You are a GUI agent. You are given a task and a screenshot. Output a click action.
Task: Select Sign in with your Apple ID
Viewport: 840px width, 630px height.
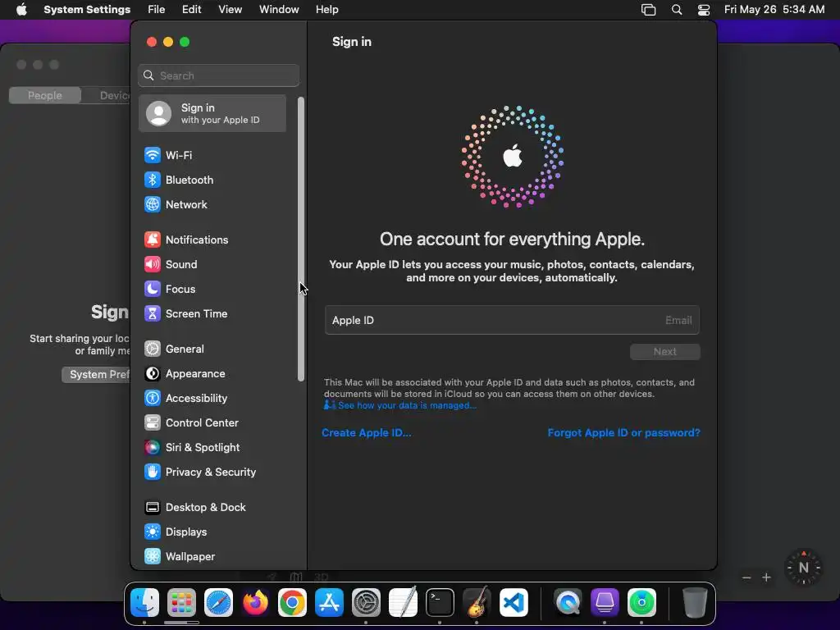(212, 113)
